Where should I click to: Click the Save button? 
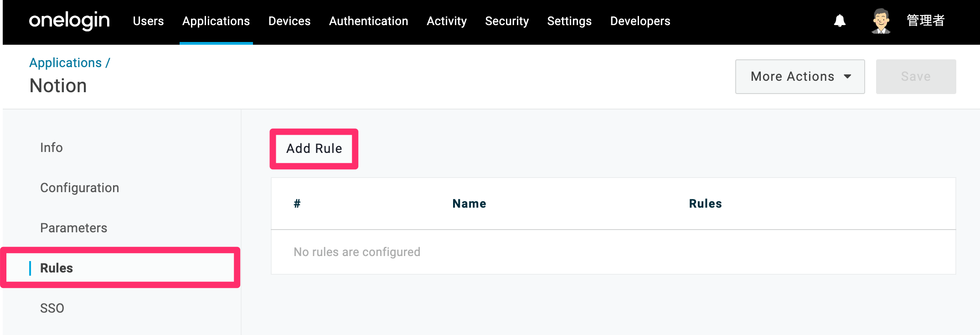(x=916, y=77)
